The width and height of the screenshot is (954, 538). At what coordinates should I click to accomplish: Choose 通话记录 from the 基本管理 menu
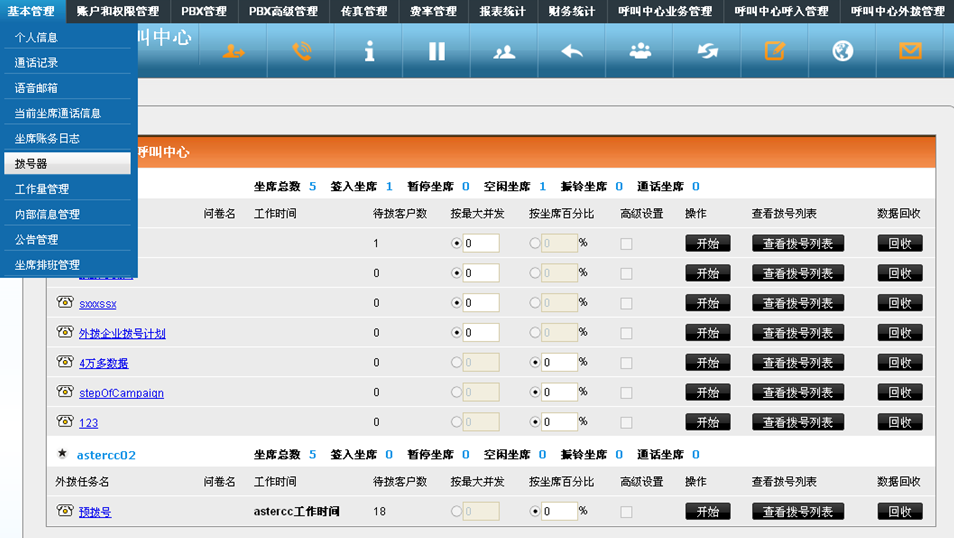coord(36,63)
